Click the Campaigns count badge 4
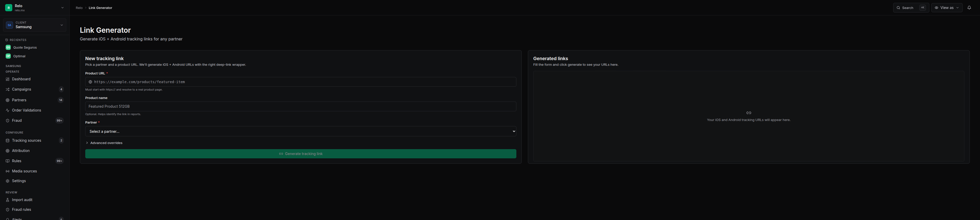Image resolution: width=980 pixels, height=220 pixels. click(x=61, y=89)
